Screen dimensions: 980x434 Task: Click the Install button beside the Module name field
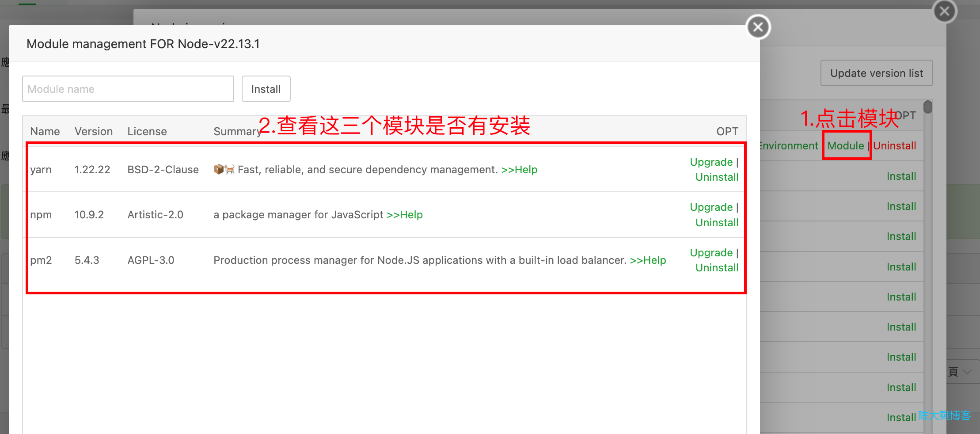click(266, 89)
